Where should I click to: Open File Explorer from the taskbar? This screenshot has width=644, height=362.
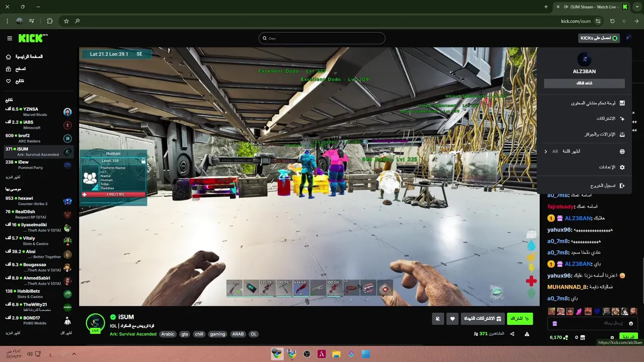pos(336,354)
